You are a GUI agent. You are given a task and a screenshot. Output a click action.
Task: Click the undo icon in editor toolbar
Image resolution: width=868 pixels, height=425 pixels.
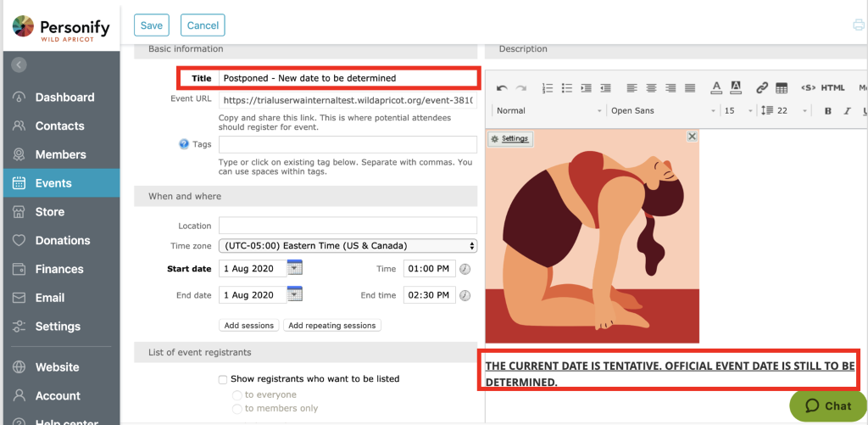502,87
